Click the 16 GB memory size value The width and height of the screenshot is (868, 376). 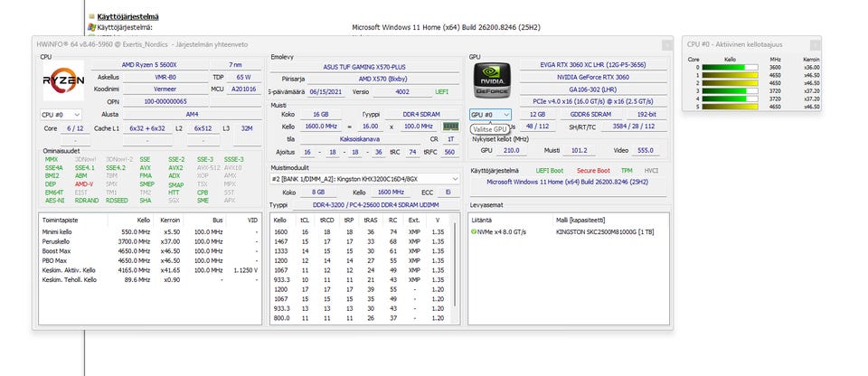[x=321, y=114]
